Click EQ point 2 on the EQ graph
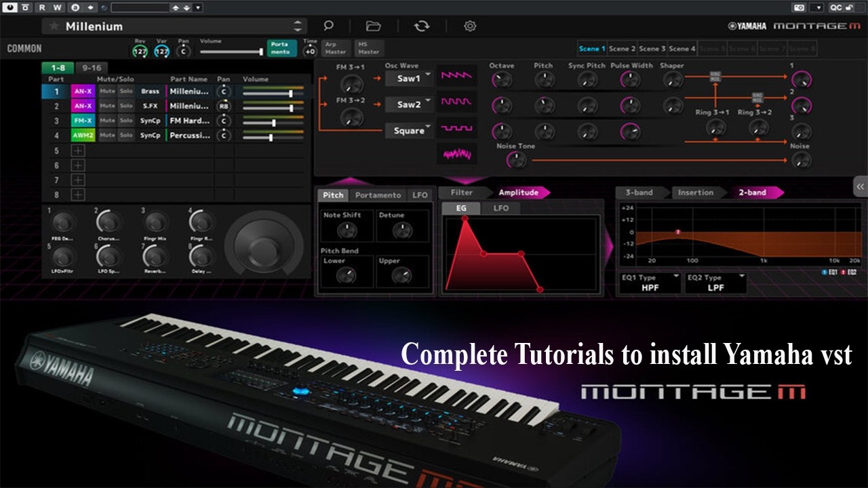 pyautogui.click(x=677, y=232)
